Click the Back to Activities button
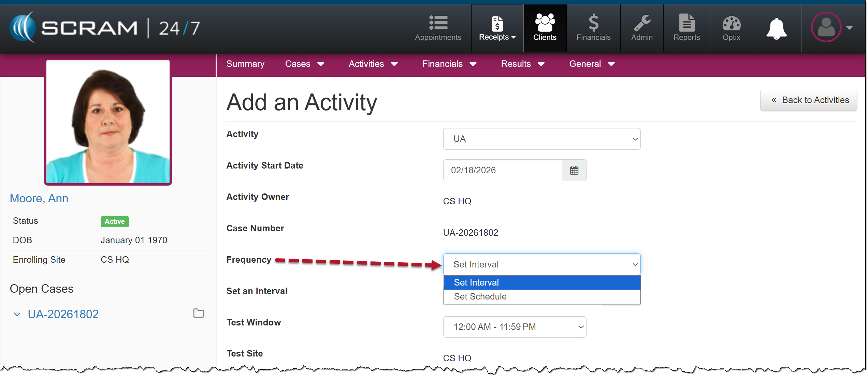 click(x=808, y=100)
